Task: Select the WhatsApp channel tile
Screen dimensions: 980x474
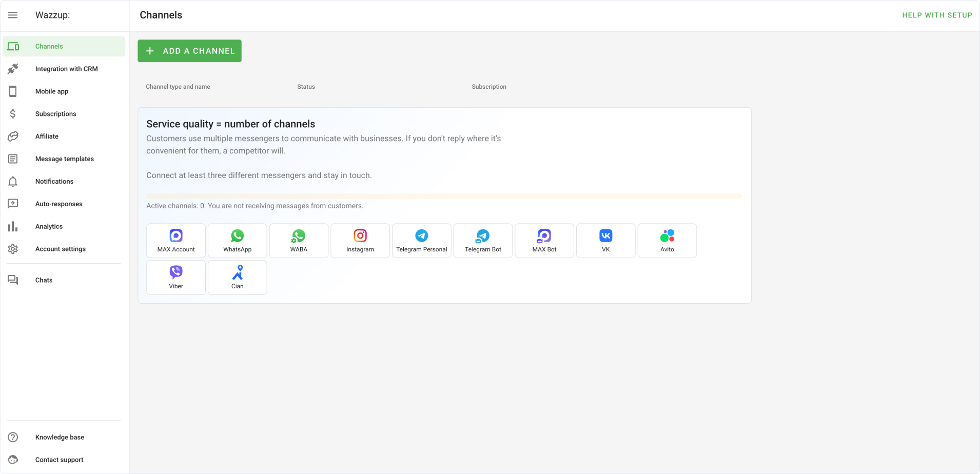Action: tap(237, 241)
